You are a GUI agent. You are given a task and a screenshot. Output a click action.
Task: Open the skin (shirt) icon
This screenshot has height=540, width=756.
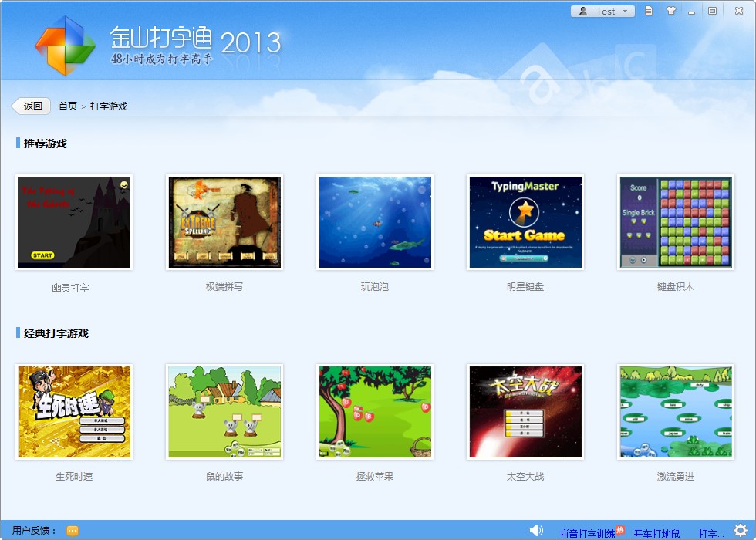[x=670, y=11]
